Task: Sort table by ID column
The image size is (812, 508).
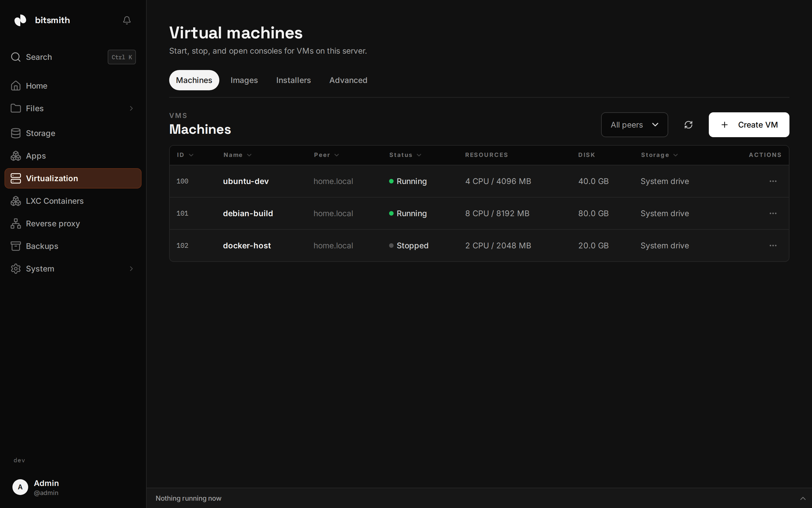Action: coord(185,155)
